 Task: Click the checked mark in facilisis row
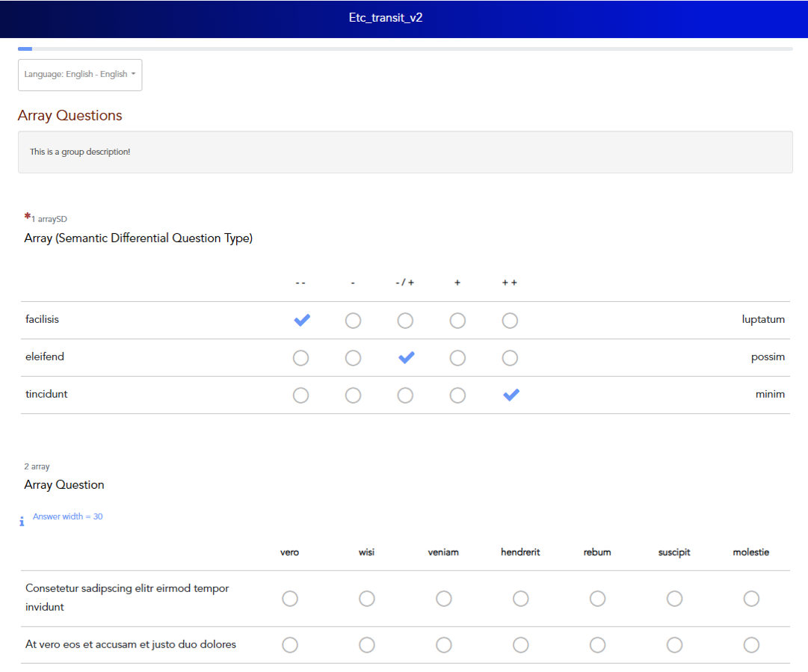pyautogui.click(x=301, y=321)
